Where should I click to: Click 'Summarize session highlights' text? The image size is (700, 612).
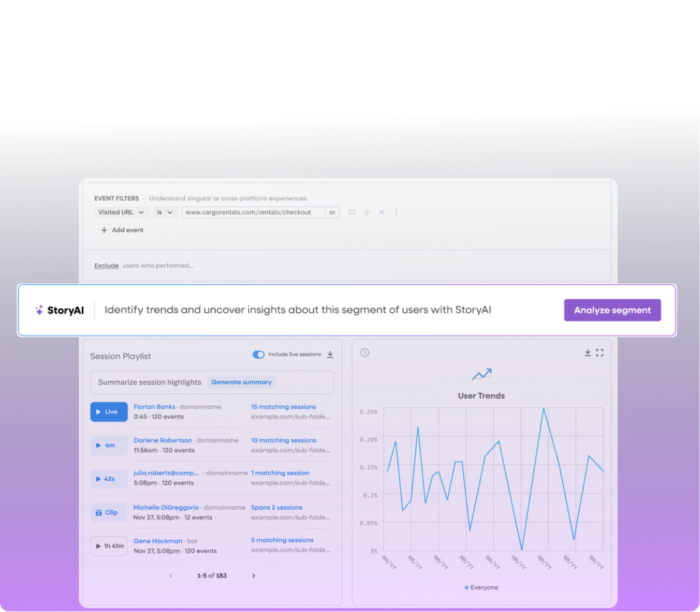[x=150, y=382]
